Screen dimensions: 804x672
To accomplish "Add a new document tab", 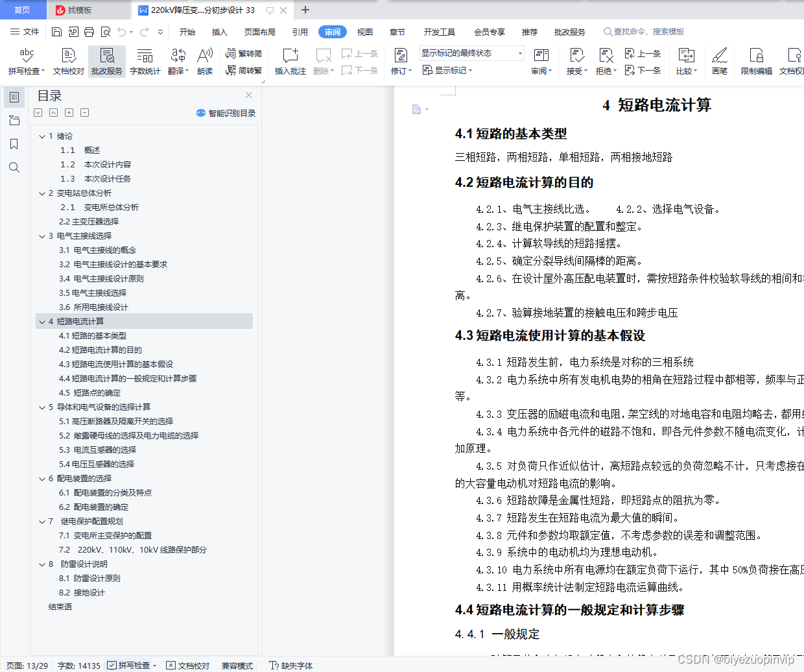I will click(x=305, y=10).
